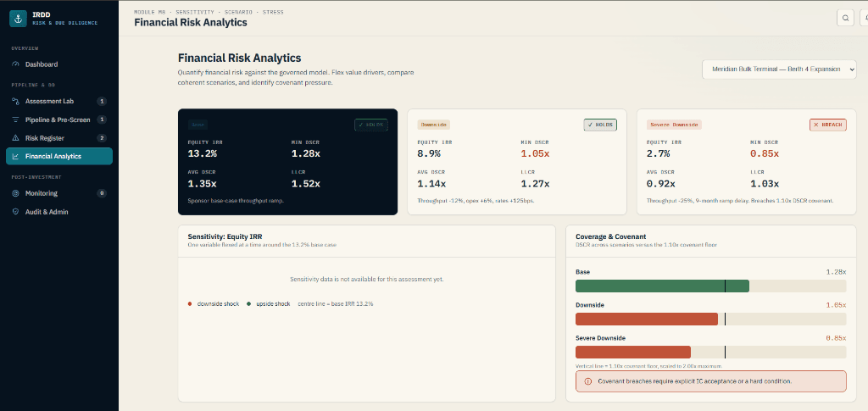
Task: Open the Meridian Bulk Terminal project dropdown
Action: (780, 69)
